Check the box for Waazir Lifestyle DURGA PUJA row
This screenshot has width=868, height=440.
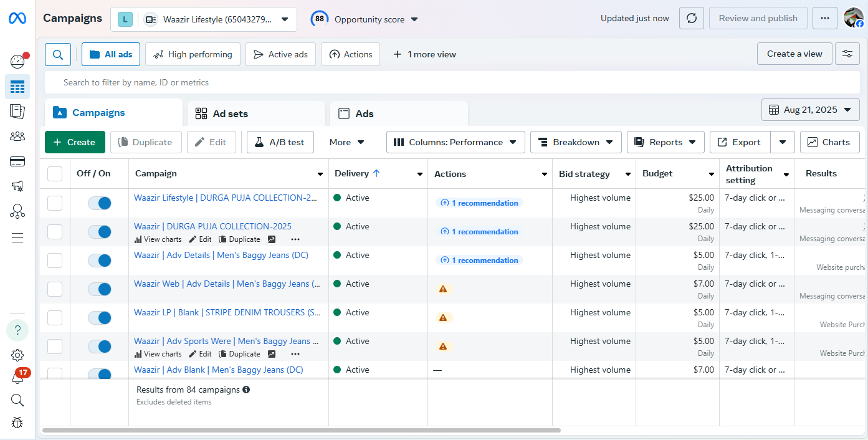point(55,203)
